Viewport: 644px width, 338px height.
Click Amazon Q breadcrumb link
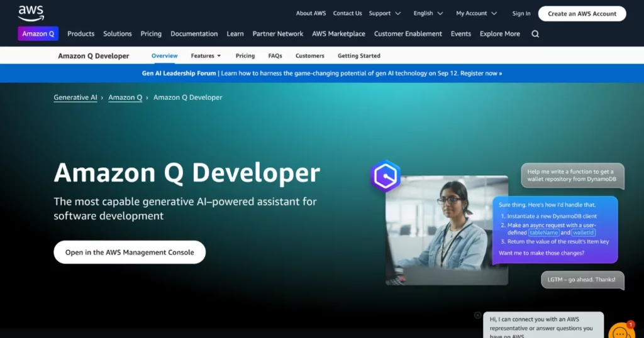[x=125, y=97]
